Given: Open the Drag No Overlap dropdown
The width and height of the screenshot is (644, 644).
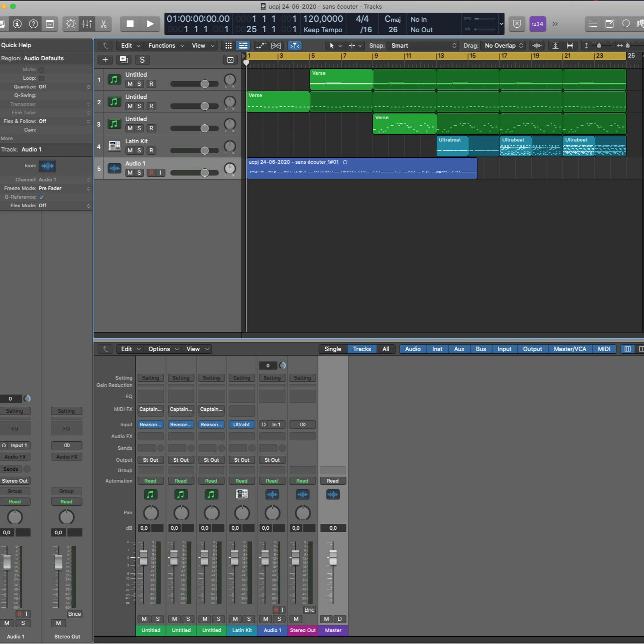Looking at the screenshot, I should [x=503, y=46].
